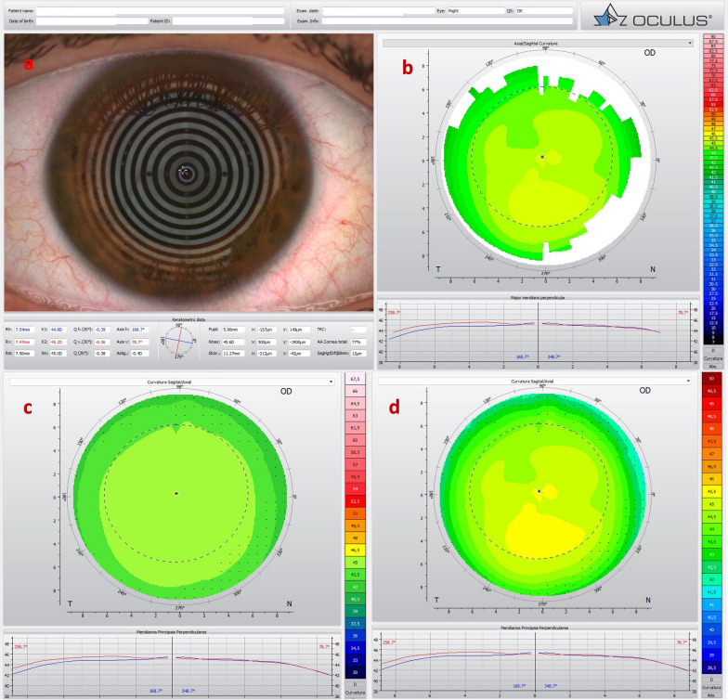Click the center marker on map b

coord(542,157)
